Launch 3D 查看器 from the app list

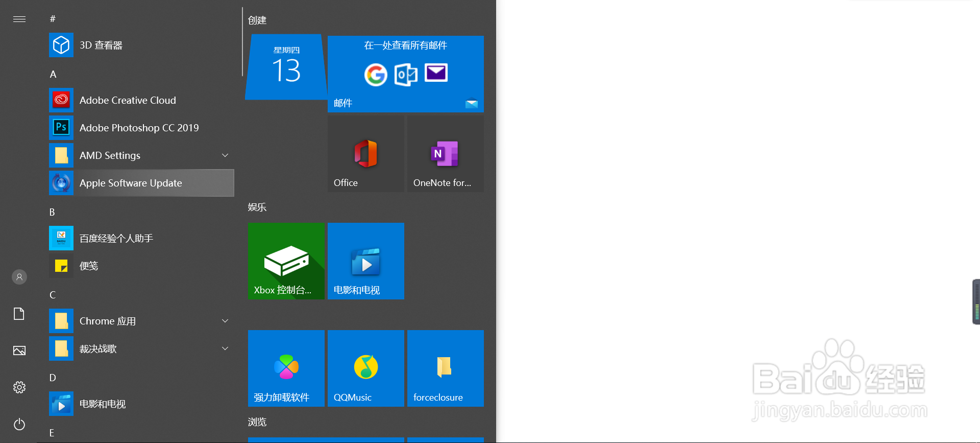pyautogui.click(x=141, y=45)
